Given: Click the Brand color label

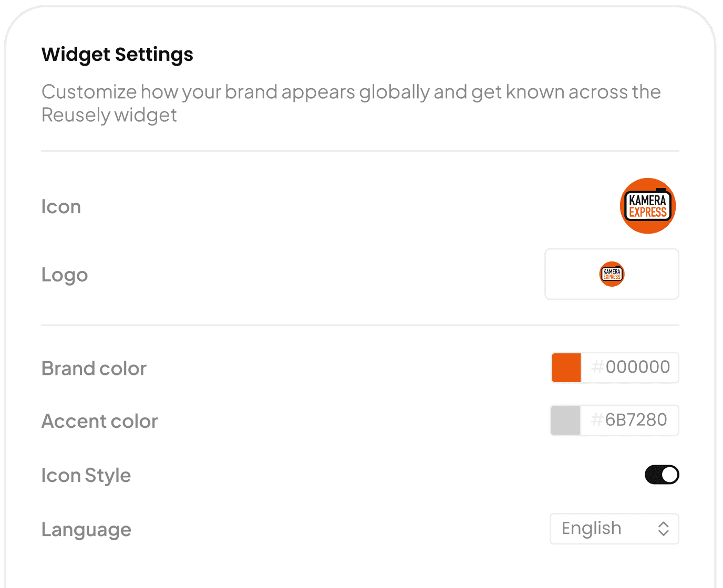Looking at the screenshot, I should point(94,369).
